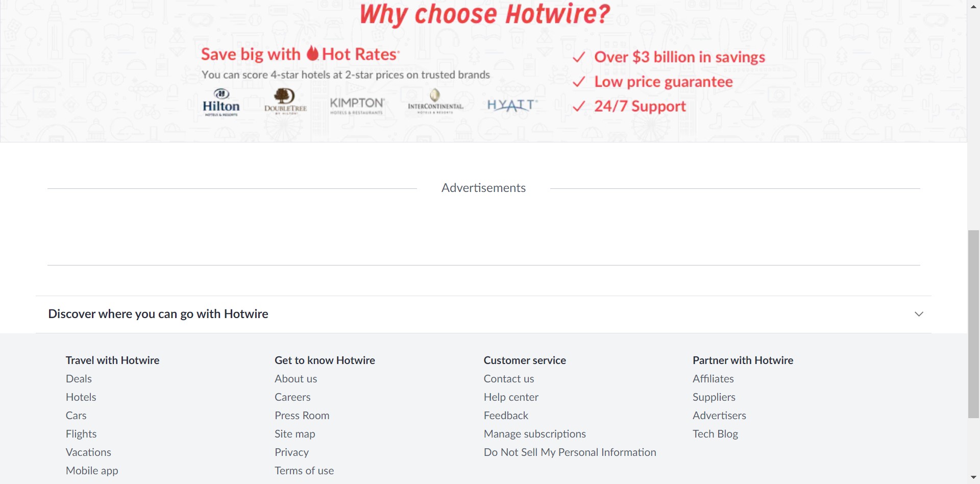The height and width of the screenshot is (484, 980).
Task: Open Manage subscriptions link
Action: 534,434
